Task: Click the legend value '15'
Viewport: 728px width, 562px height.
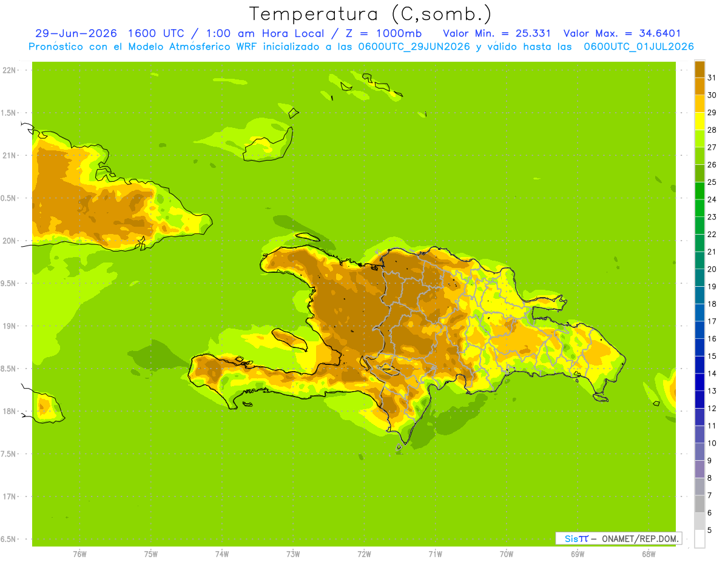Action: coord(712,356)
